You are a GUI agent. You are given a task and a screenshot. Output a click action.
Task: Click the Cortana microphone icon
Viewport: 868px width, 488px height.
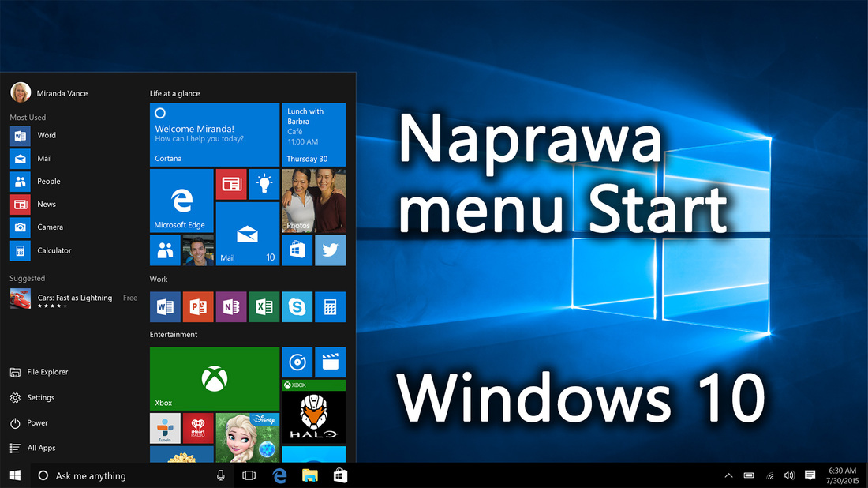coord(220,475)
